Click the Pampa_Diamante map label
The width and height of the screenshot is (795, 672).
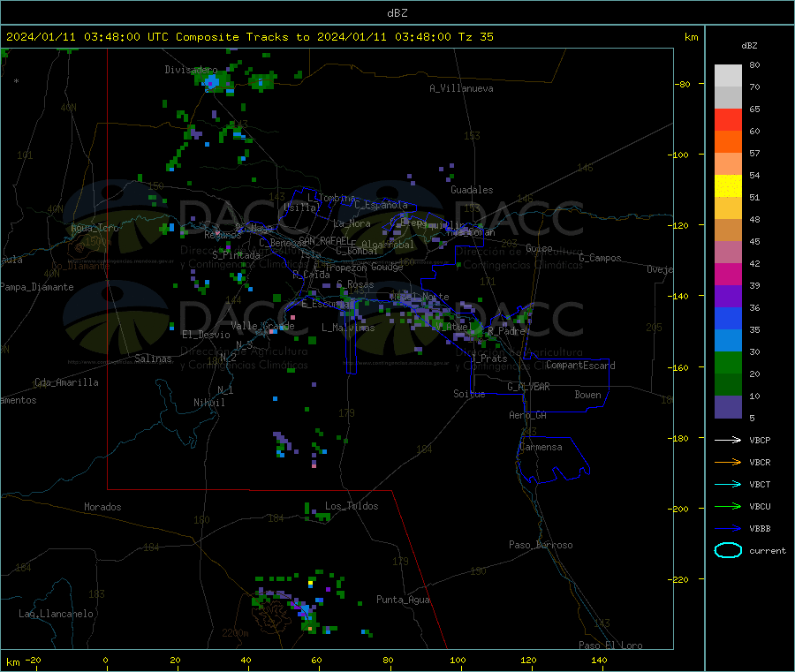37,287
